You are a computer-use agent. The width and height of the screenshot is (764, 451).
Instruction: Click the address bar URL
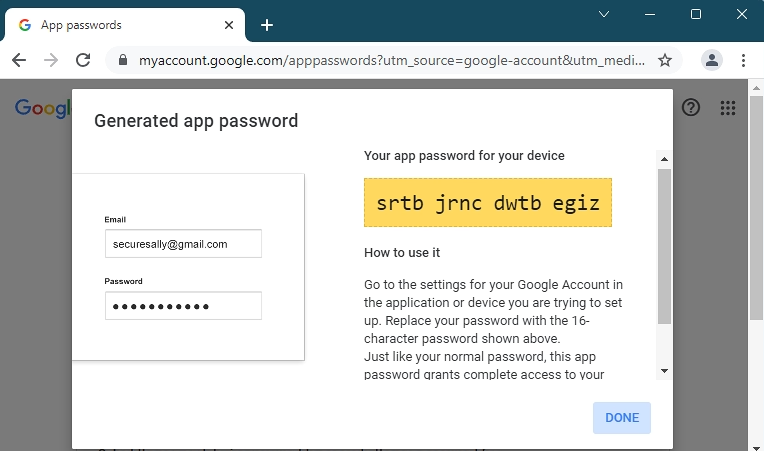(x=392, y=60)
